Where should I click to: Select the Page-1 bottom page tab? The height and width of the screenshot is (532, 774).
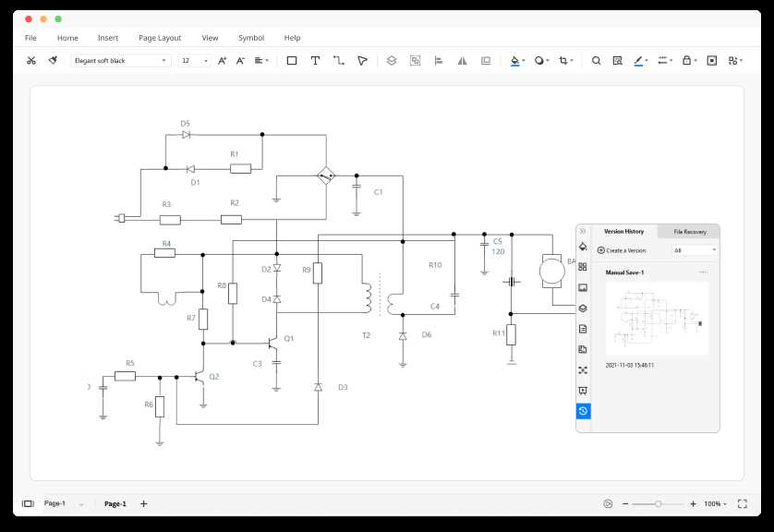pos(115,504)
